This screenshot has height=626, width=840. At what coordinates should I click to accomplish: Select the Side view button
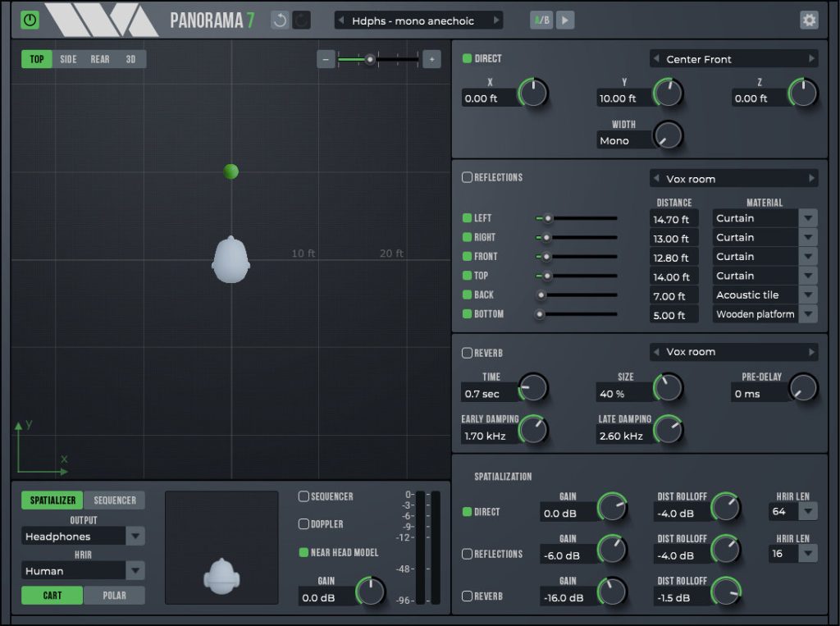(x=67, y=59)
